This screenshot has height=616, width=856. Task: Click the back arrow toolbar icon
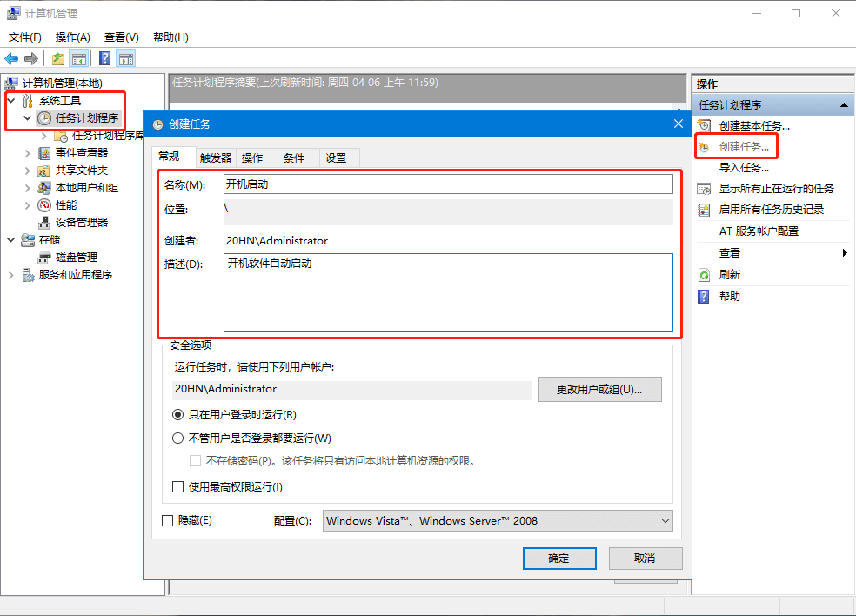(x=11, y=58)
